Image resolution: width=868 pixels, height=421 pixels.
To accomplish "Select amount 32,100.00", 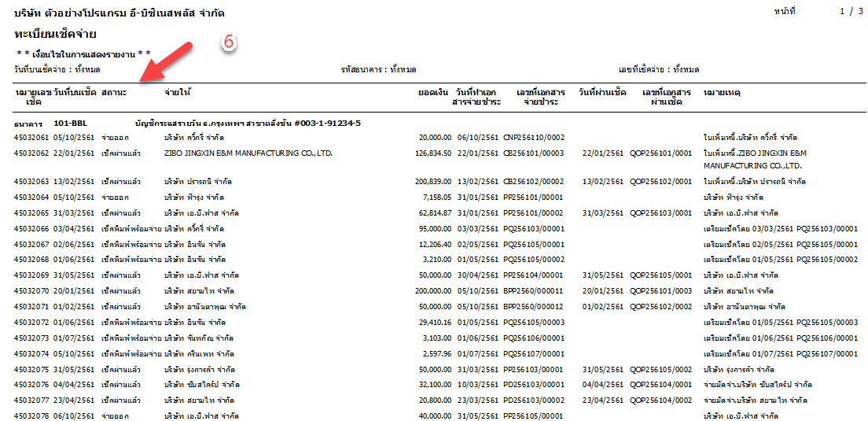I will [435, 385].
